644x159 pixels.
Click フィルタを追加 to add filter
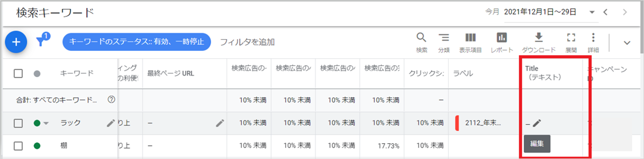[247, 42]
